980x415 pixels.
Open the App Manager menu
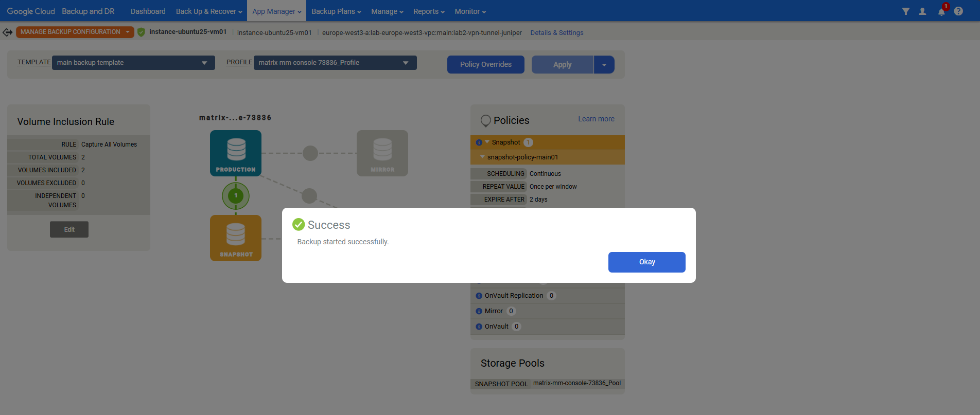(277, 11)
